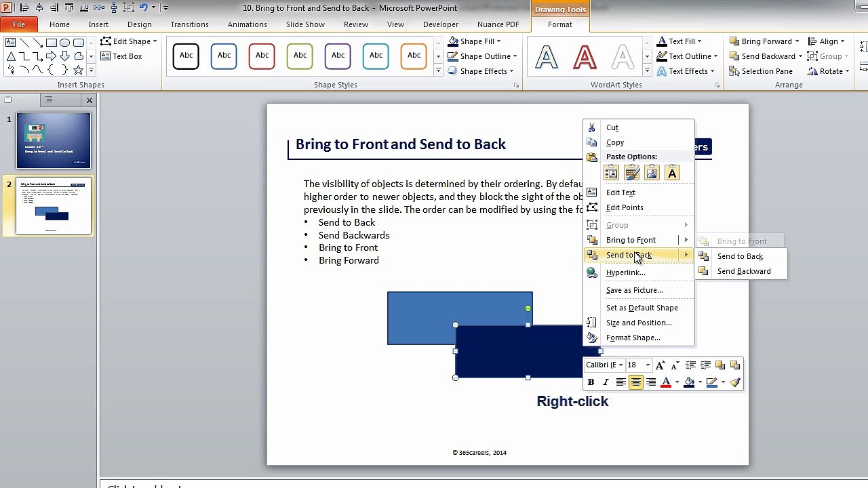Switch to the Animations tab
Screen dimensions: 868x488
pos(247,24)
